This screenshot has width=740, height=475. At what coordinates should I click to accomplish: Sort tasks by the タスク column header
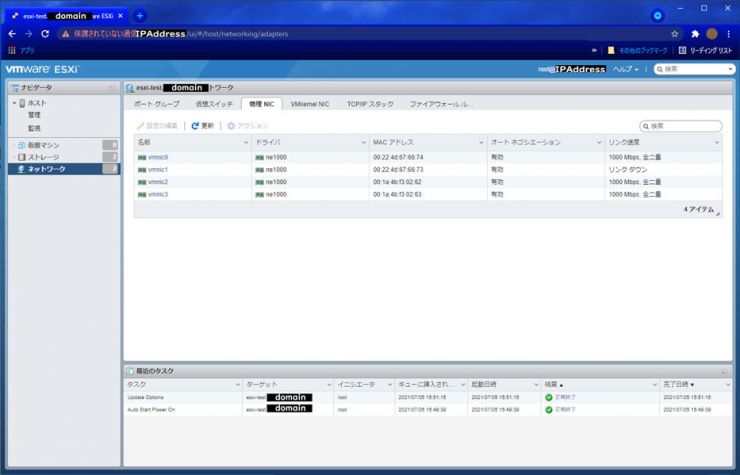click(x=137, y=384)
